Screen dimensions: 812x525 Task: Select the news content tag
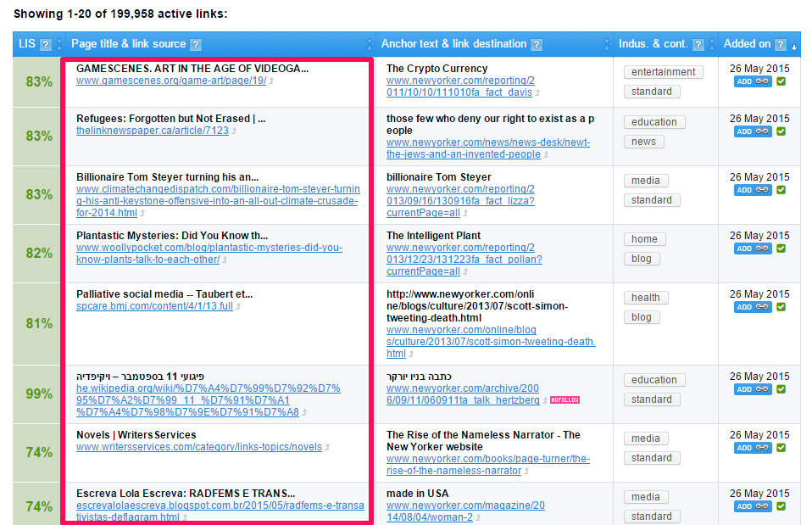643,142
